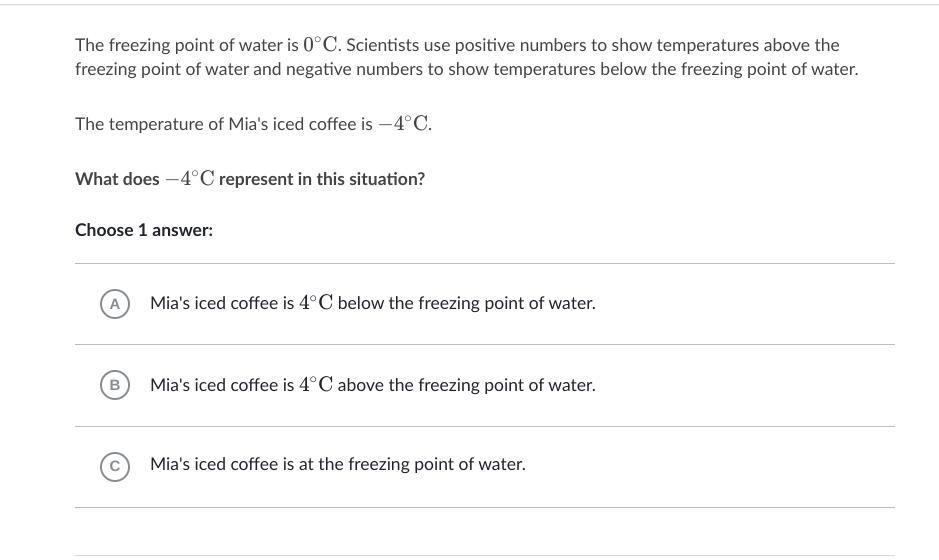Click the answer text "below the freezing point of water"
The width and height of the screenshot is (939, 560).
coord(466,303)
